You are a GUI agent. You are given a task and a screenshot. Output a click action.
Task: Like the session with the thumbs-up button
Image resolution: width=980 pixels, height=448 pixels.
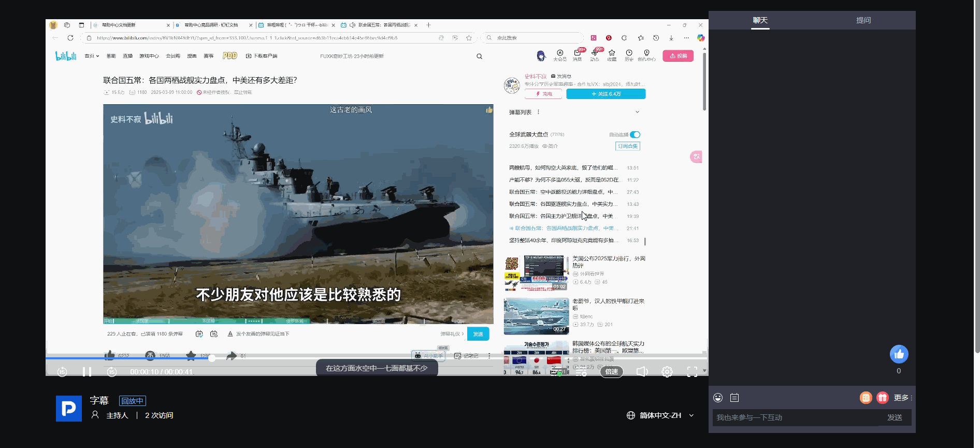(x=899, y=354)
